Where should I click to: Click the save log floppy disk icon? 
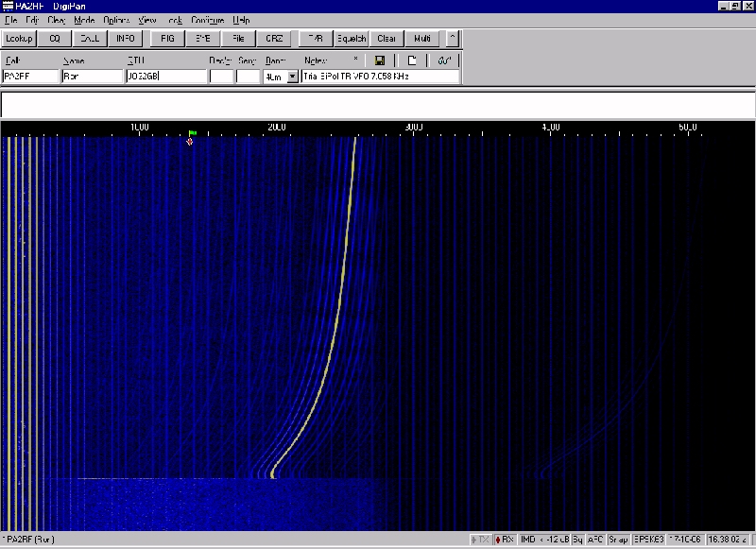pyautogui.click(x=379, y=60)
